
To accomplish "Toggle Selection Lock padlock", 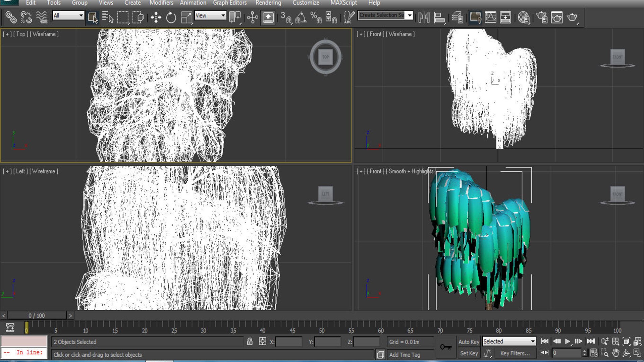I will click(250, 341).
